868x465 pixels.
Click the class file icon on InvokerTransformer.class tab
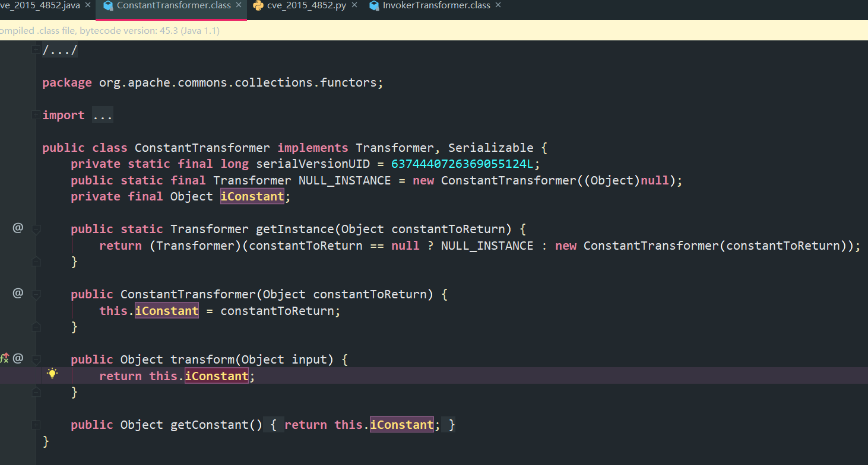pos(374,5)
